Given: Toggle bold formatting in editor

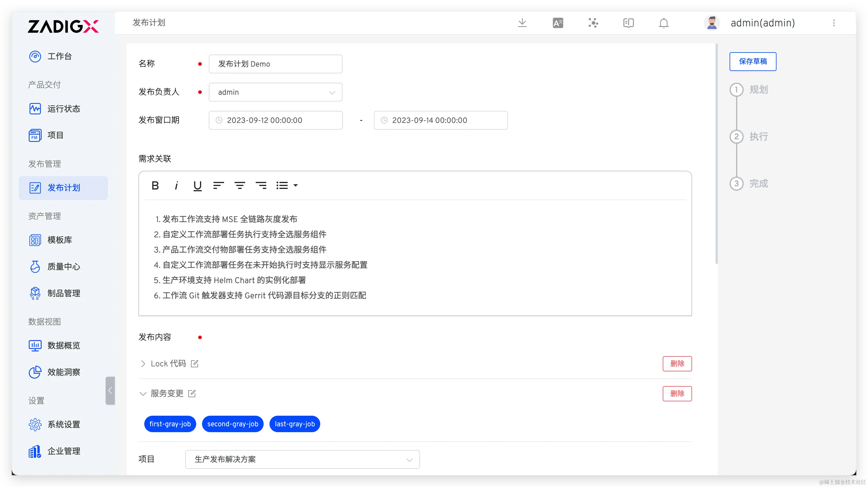Looking at the screenshot, I should (x=155, y=185).
